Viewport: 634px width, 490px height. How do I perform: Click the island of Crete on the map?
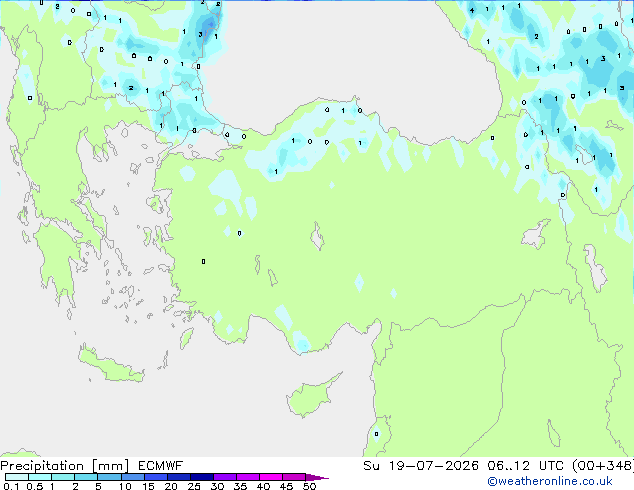(x=110, y=366)
